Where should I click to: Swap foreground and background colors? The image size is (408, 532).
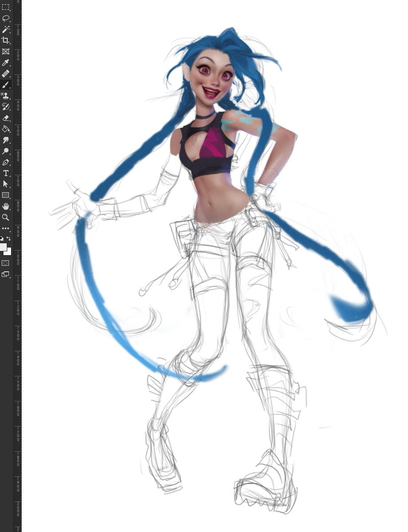pyautogui.click(x=8, y=239)
